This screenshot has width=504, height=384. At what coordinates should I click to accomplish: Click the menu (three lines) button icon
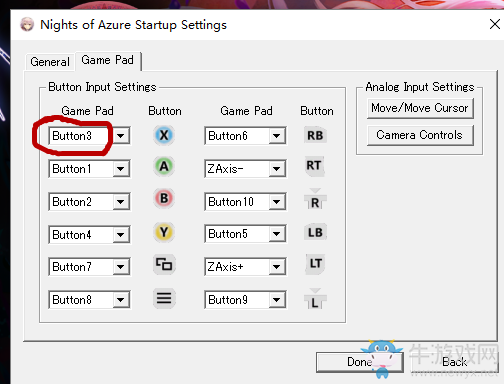click(164, 298)
